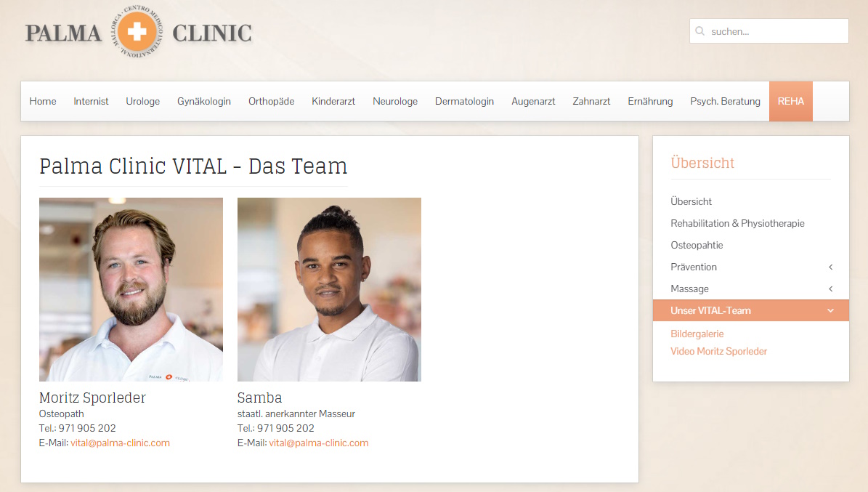Screen dimensions: 868x492
Task: Click the Palma Clinic logo emblem
Action: click(x=137, y=31)
